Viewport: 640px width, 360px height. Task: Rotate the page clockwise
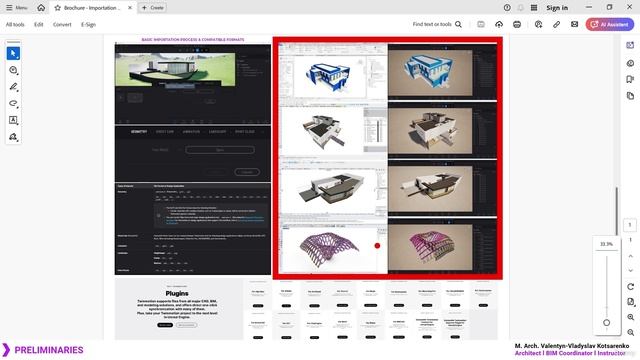tap(631, 287)
